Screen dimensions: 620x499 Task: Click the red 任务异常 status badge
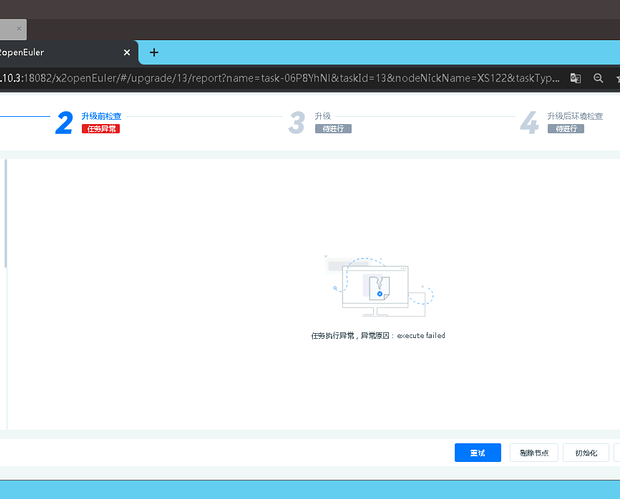(101, 129)
